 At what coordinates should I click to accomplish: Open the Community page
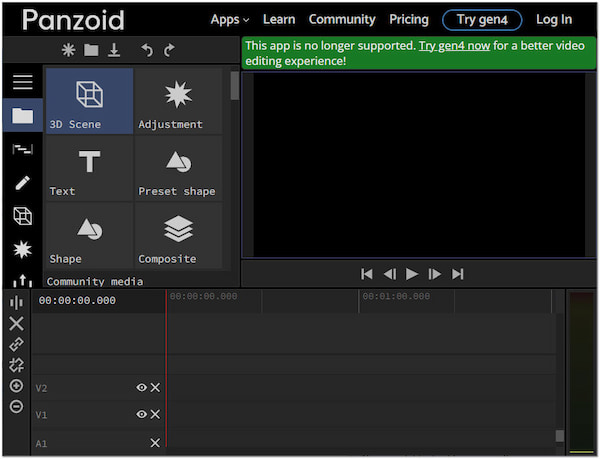342,19
